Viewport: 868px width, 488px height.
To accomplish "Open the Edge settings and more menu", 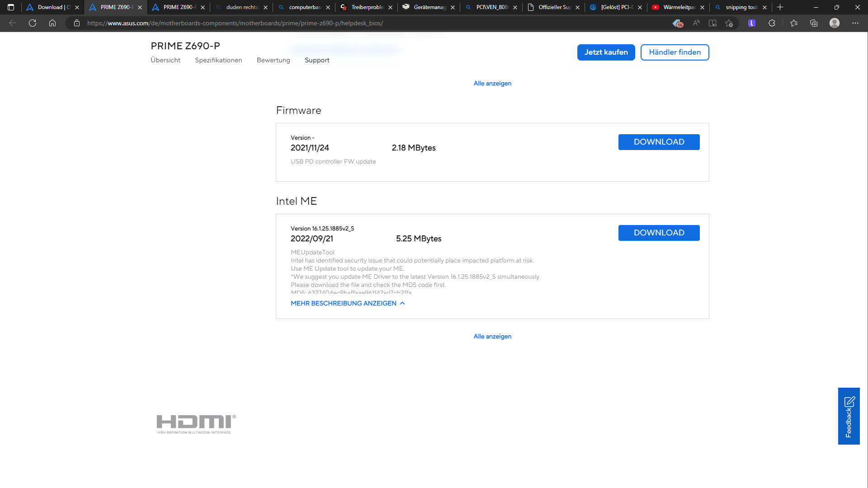I will point(855,23).
